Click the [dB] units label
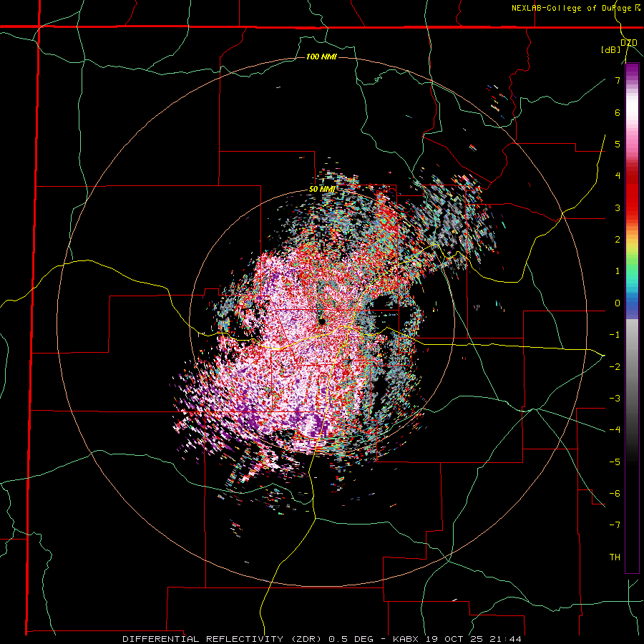 pyautogui.click(x=611, y=49)
